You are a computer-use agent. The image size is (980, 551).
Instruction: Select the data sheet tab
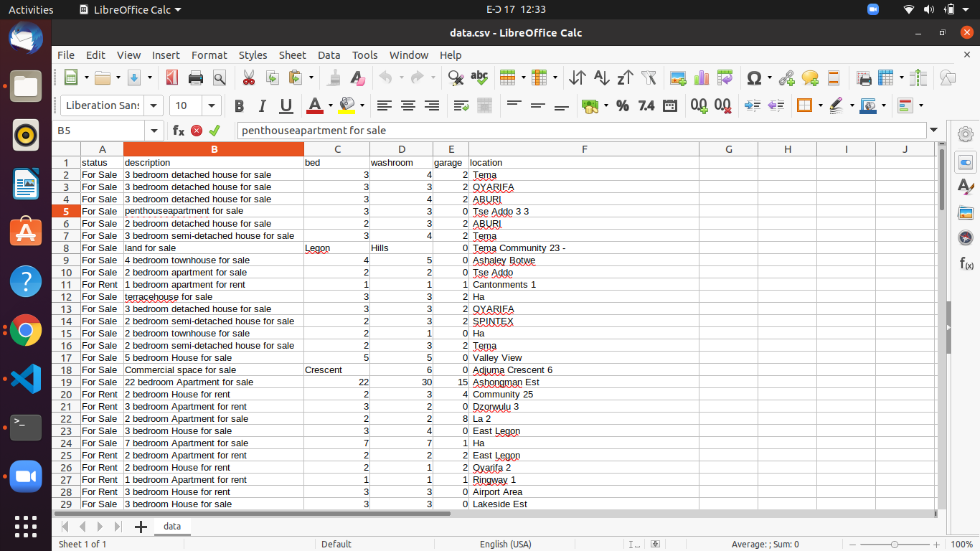coord(172,526)
